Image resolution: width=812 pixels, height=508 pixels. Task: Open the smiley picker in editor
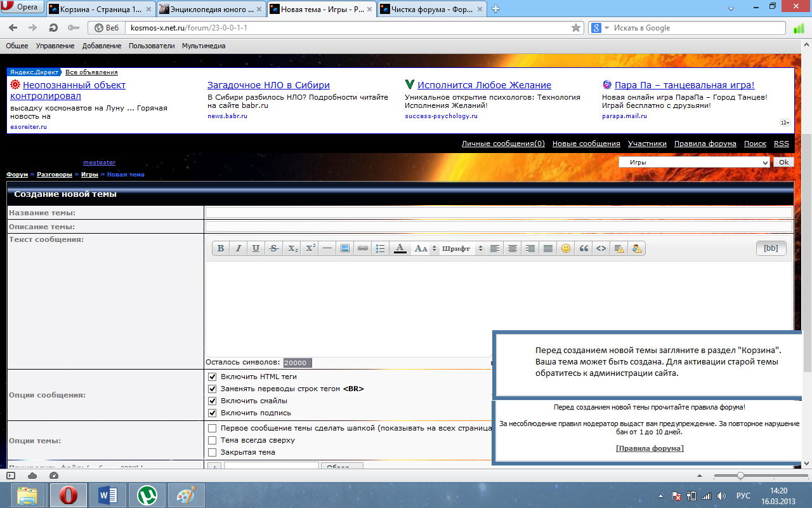click(x=566, y=248)
